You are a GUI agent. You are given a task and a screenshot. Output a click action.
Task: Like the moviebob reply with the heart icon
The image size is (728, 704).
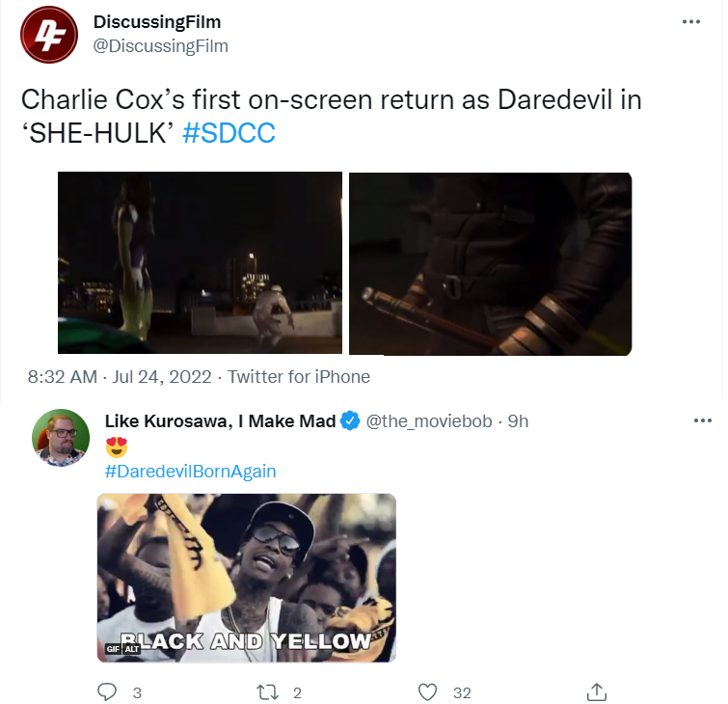click(427, 691)
